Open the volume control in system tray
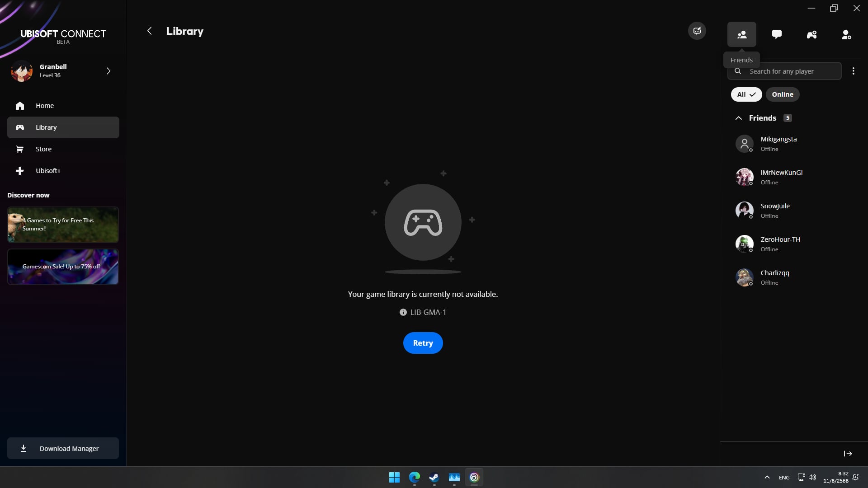The height and width of the screenshot is (488, 868). pyautogui.click(x=812, y=477)
